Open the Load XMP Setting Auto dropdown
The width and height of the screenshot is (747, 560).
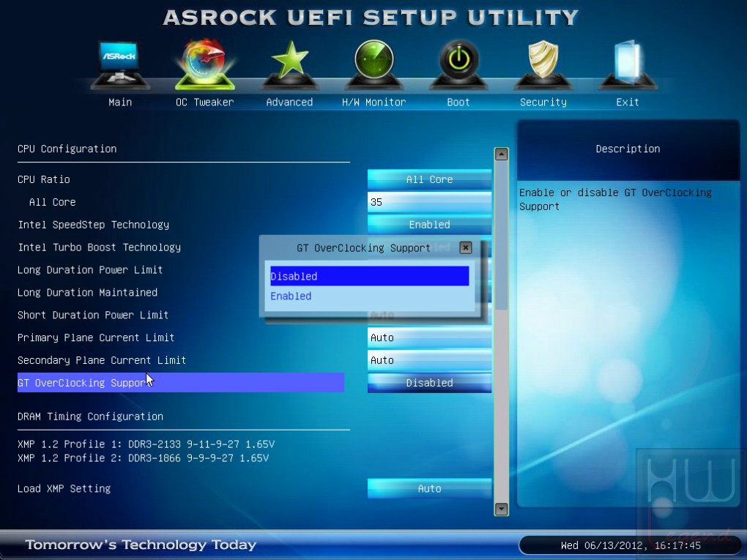[x=429, y=488]
